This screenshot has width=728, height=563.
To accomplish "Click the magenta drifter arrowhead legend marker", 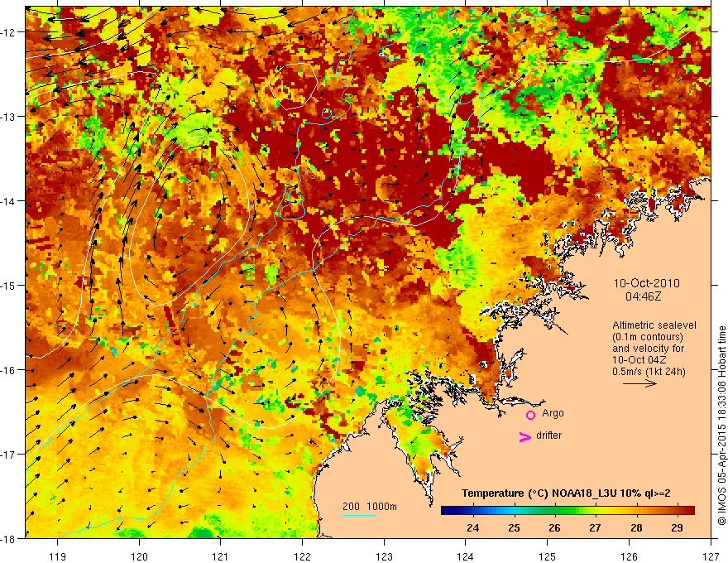I will pyautogui.click(x=524, y=436).
